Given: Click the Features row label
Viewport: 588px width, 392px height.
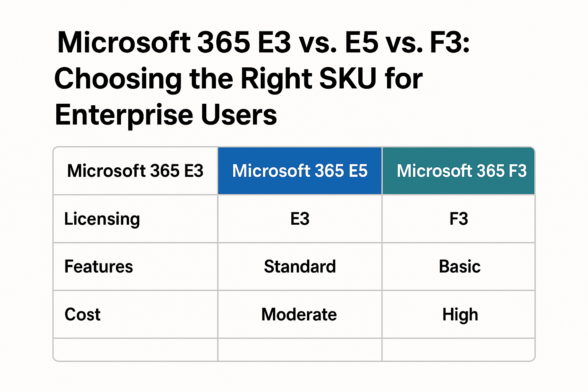Looking at the screenshot, I should [x=99, y=266].
